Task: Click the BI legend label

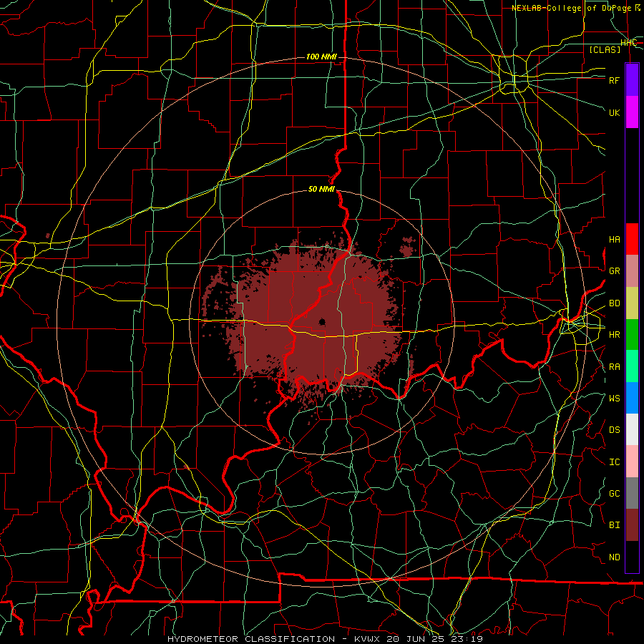Action: coord(614,525)
